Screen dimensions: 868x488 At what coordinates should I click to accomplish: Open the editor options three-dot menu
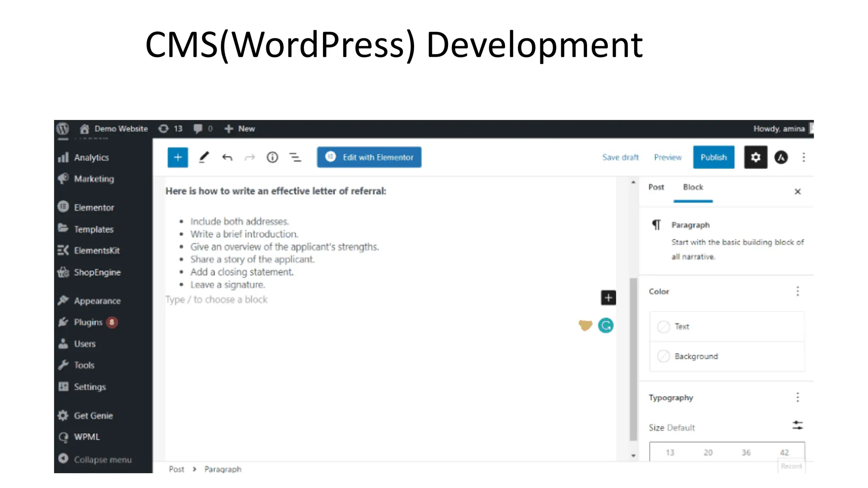click(x=804, y=157)
